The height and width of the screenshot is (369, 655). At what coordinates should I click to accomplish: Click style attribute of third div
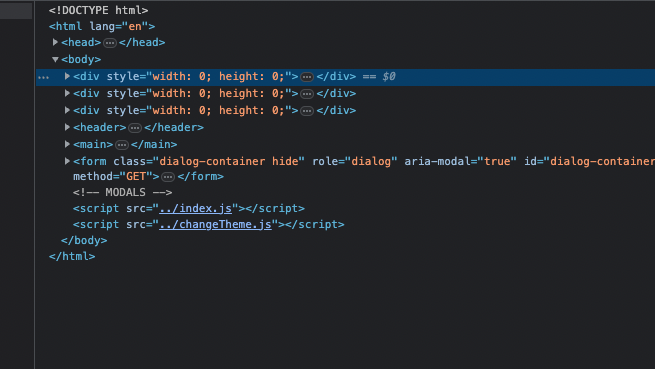coord(199,110)
